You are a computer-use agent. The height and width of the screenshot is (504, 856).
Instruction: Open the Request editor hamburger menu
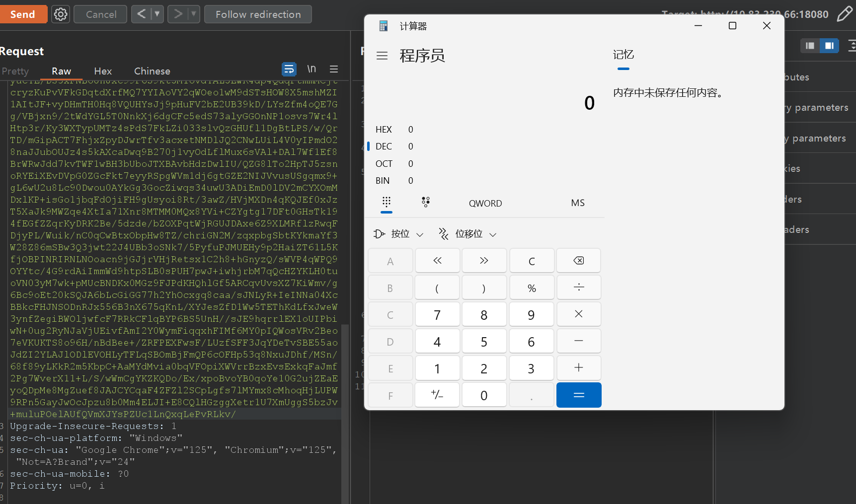coord(334,69)
